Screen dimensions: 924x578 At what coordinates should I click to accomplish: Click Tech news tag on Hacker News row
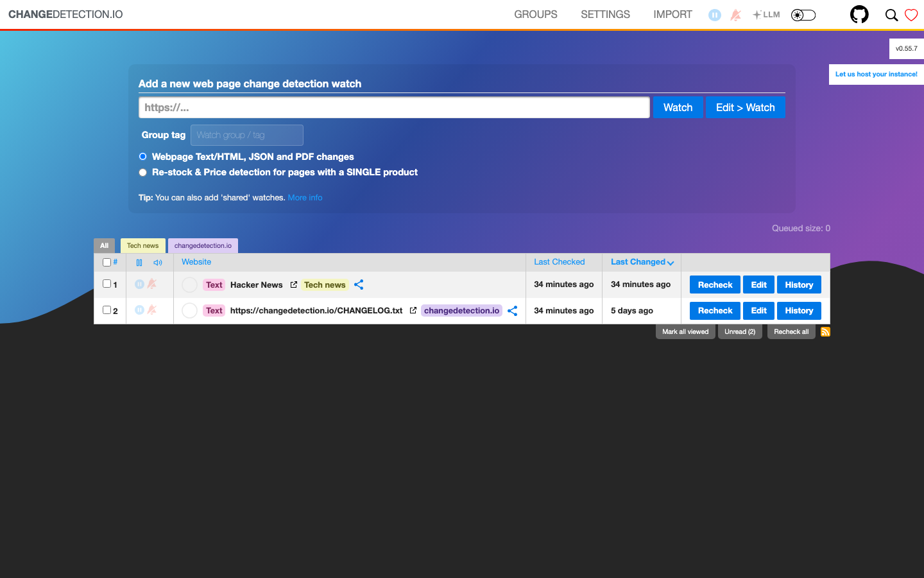coord(325,285)
